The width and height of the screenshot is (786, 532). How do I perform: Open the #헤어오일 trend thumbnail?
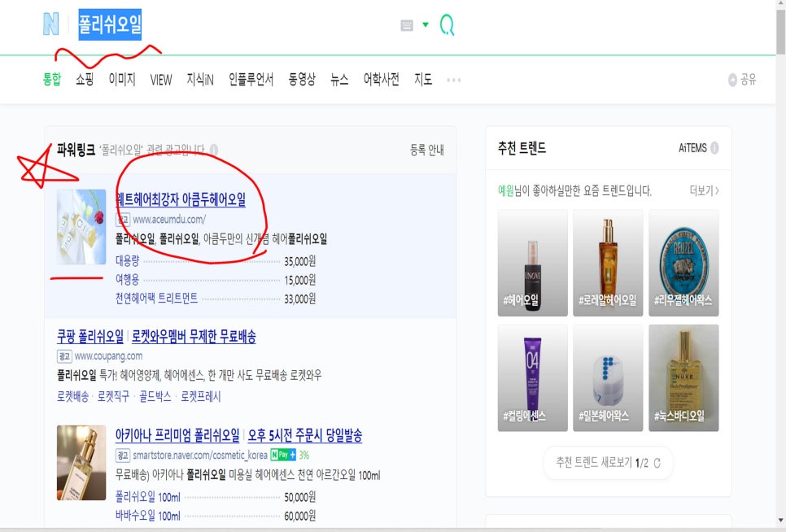[x=532, y=263]
